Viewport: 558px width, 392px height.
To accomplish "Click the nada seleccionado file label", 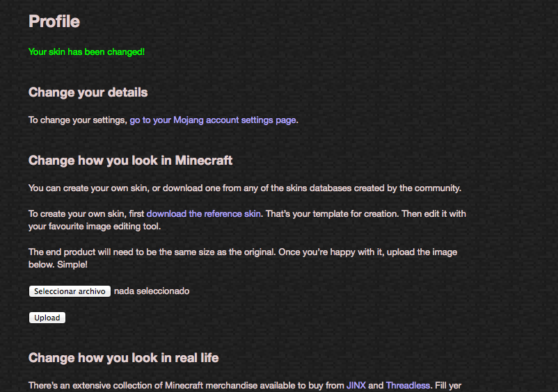I will pyautogui.click(x=151, y=291).
